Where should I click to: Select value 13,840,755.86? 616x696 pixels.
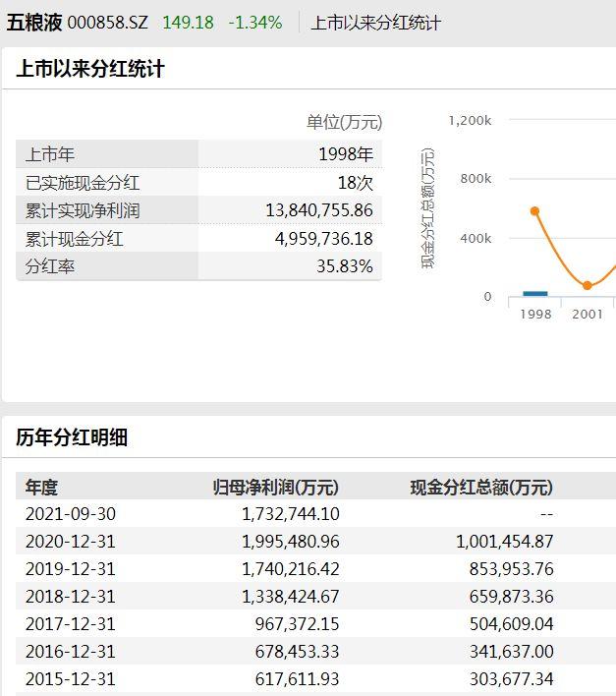coord(319,210)
